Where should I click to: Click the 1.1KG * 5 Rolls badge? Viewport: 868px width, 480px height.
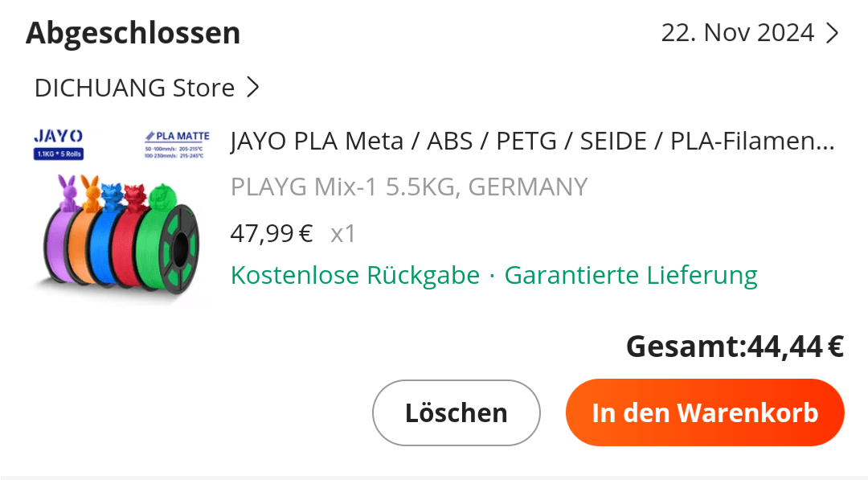pyautogui.click(x=59, y=153)
